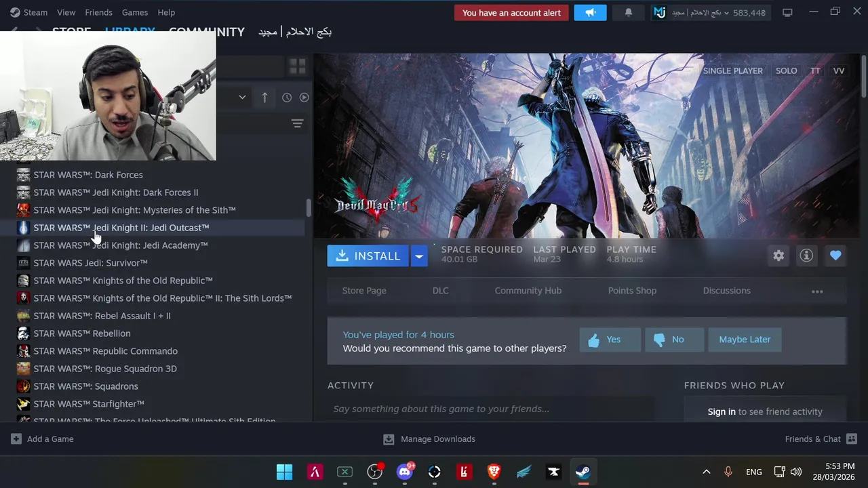Click the sort ascending arrow icon
This screenshot has width=868, height=488.
264,97
